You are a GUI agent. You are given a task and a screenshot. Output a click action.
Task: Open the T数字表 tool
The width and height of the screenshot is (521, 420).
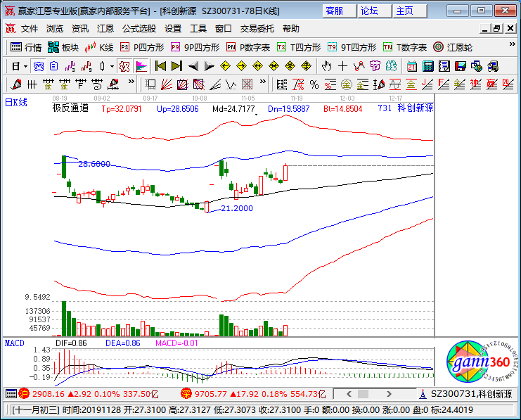(x=405, y=48)
